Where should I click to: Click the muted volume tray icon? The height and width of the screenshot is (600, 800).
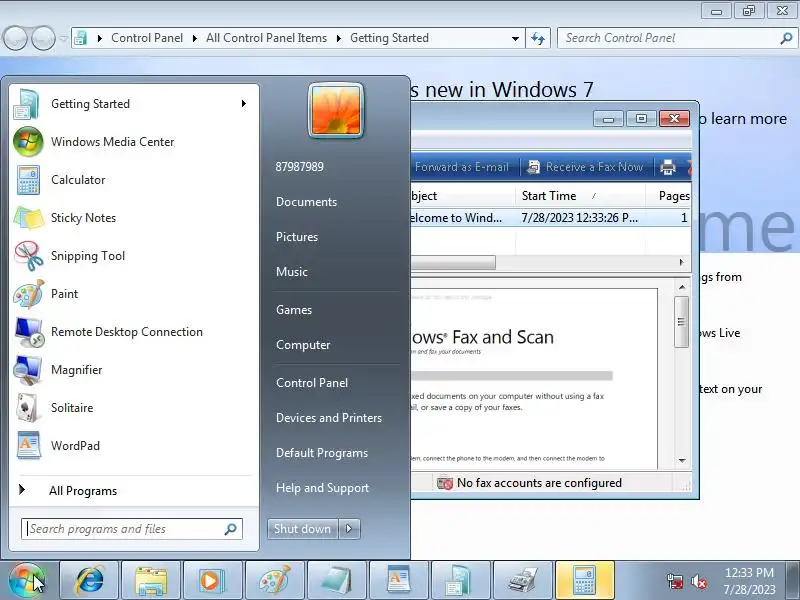tap(699, 581)
